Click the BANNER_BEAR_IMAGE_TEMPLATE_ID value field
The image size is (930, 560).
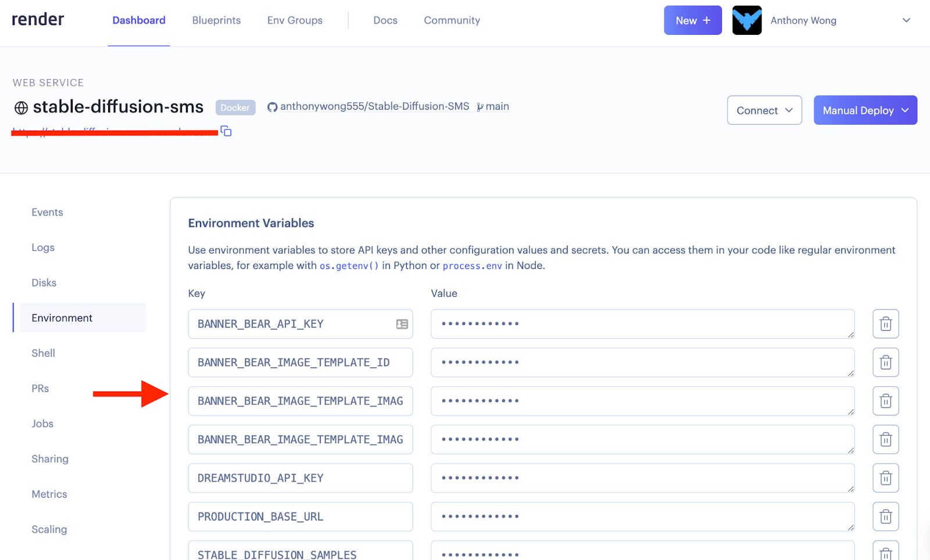tap(643, 362)
